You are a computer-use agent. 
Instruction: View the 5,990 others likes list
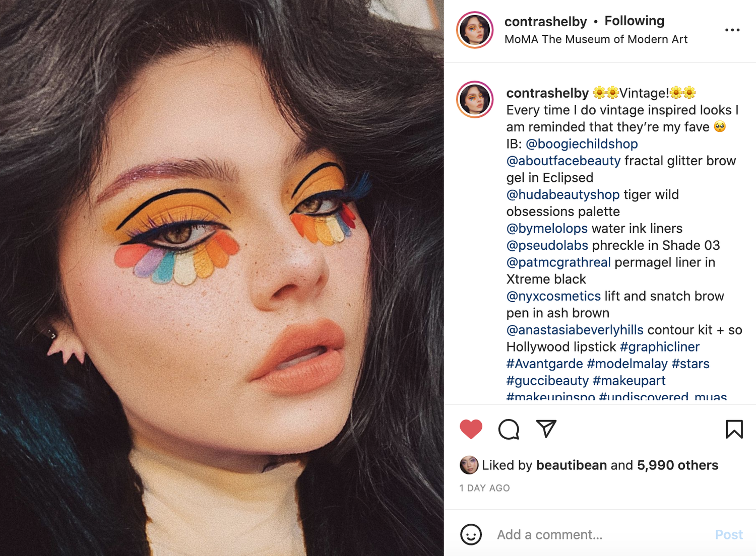point(677,465)
